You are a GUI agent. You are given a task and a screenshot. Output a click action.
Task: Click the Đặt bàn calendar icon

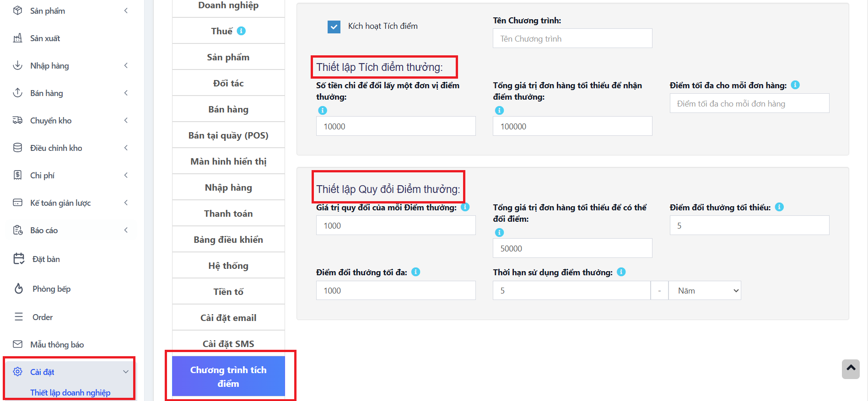pyautogui.click(x=19, y=259)
